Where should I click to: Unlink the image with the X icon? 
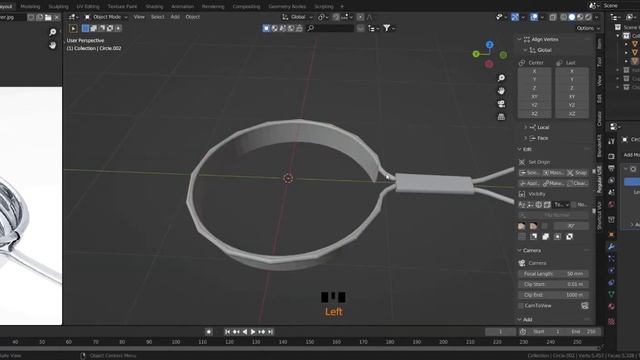57,17
